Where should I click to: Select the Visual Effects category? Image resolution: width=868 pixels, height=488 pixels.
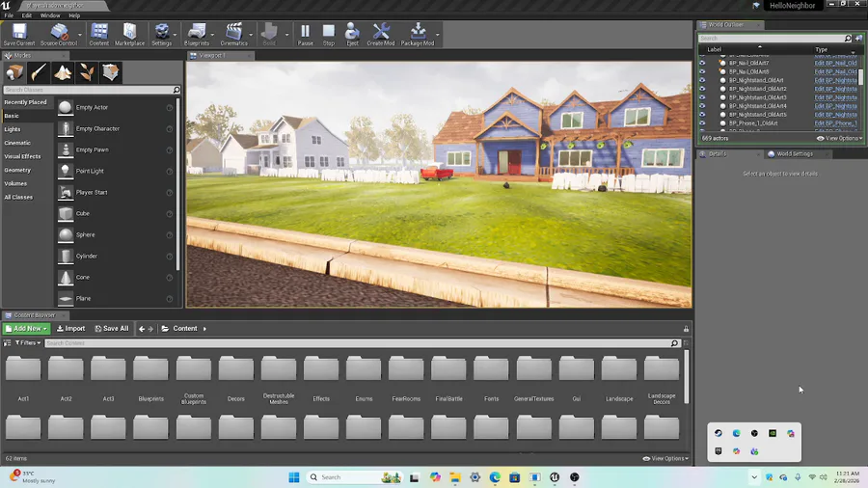[x=23, y=156]
